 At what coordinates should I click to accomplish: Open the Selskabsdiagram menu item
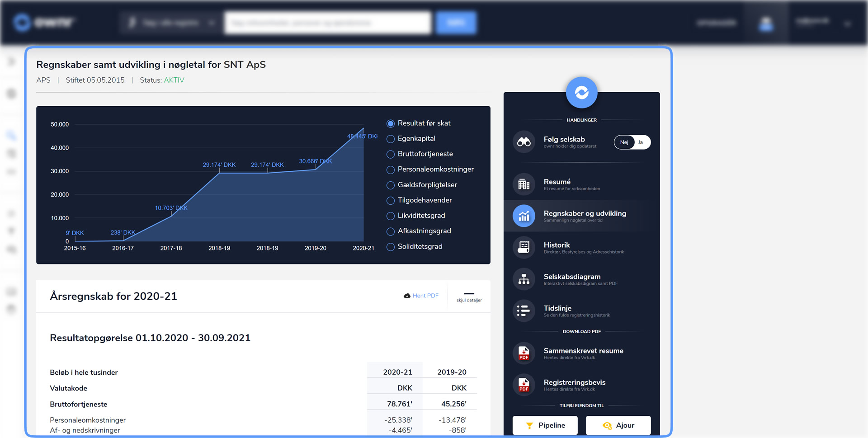(x=581, y=279)
